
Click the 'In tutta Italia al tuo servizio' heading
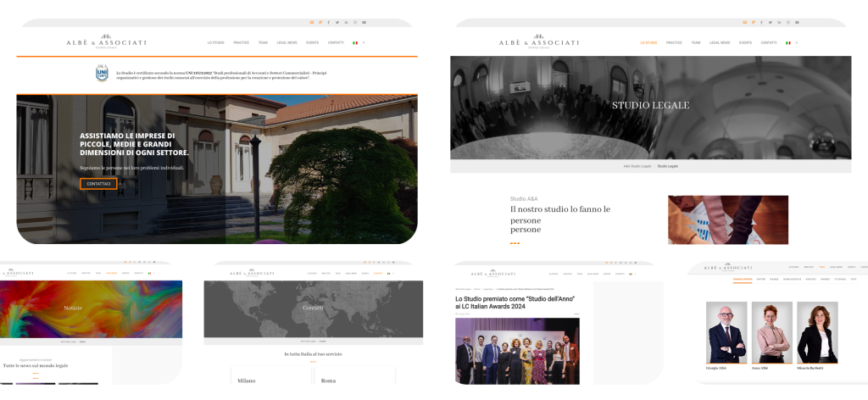pyautogui.click(x=313, y=353)
